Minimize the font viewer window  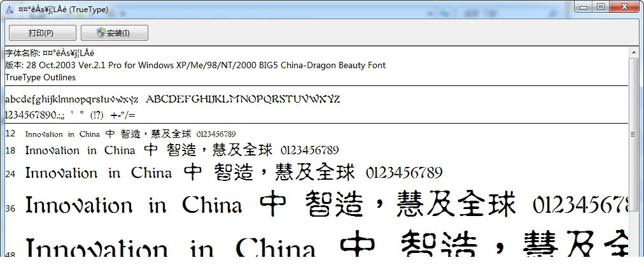click(584, 7)
